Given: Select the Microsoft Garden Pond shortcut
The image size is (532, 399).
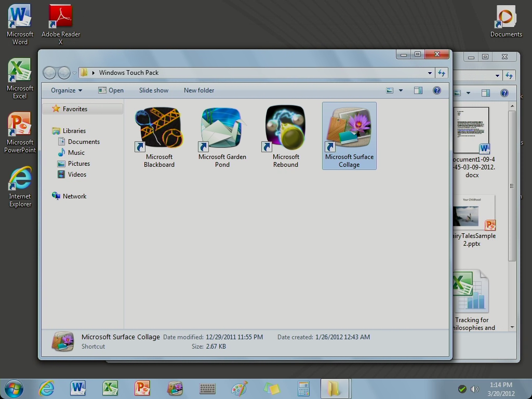Looking at the screenshot, I should pos(222,137).
